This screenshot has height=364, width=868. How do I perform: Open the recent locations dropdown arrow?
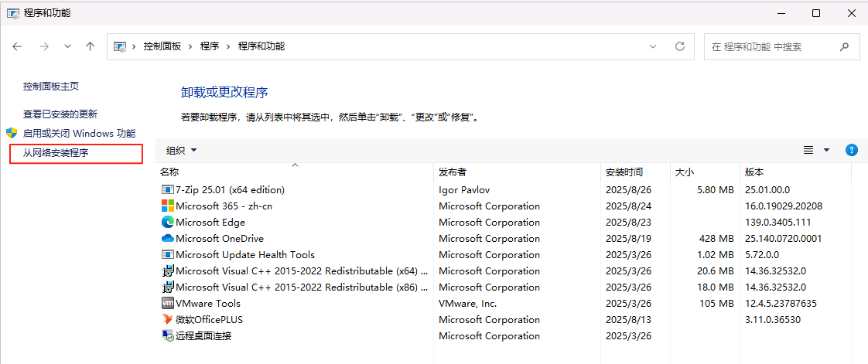click(67, 46)
